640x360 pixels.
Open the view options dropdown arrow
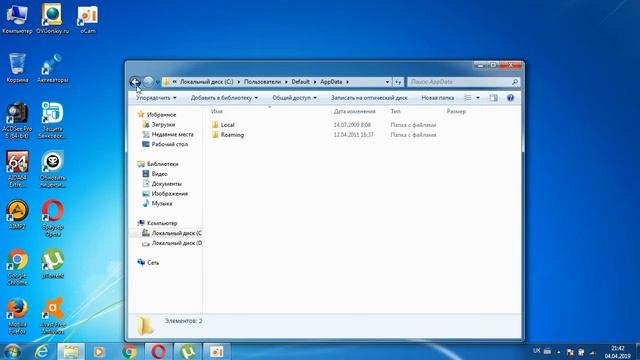pos(478,98)
